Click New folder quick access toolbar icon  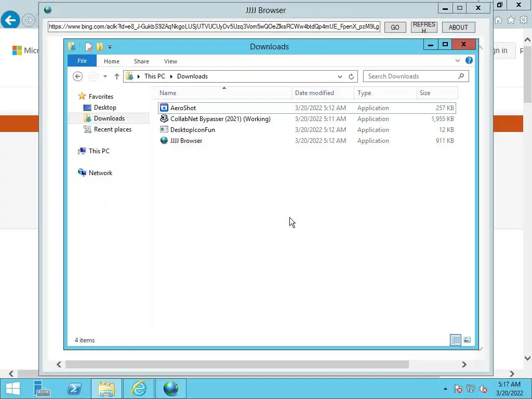point(100,46)
